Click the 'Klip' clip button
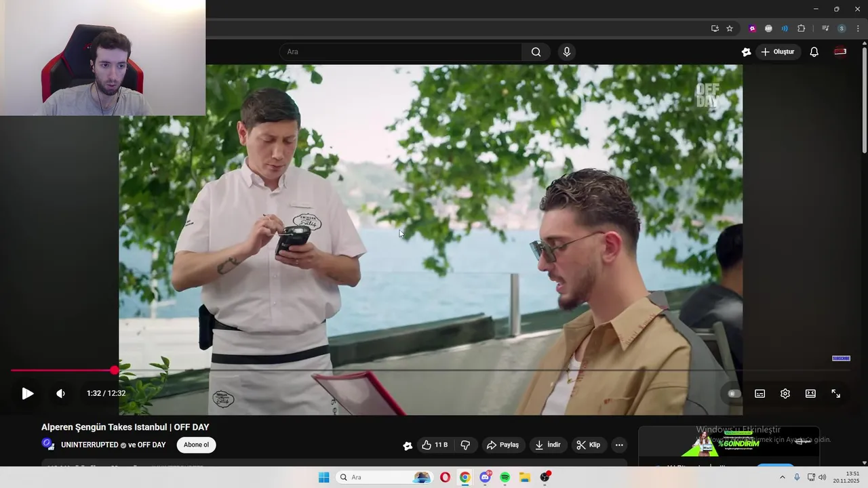This screenshot has height=488, width=868. (x=588, y=445)
